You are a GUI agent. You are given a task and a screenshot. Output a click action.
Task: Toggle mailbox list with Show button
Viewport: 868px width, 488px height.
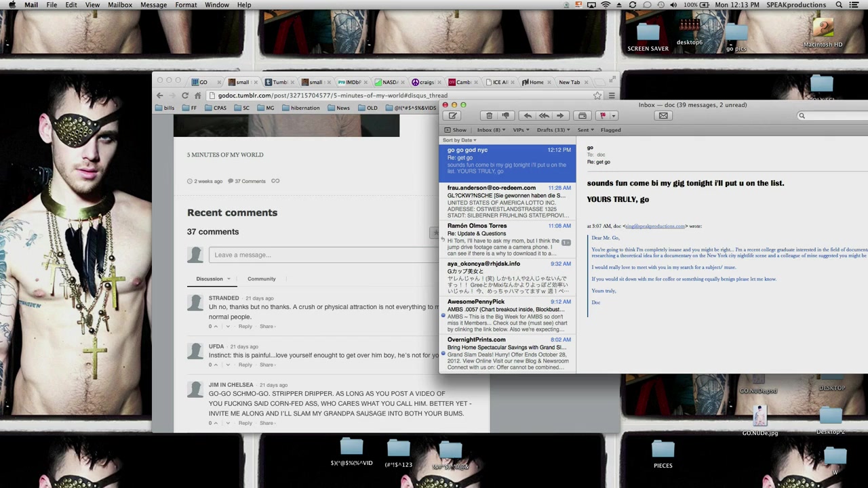pyautogui.click(x=456, y=130)
